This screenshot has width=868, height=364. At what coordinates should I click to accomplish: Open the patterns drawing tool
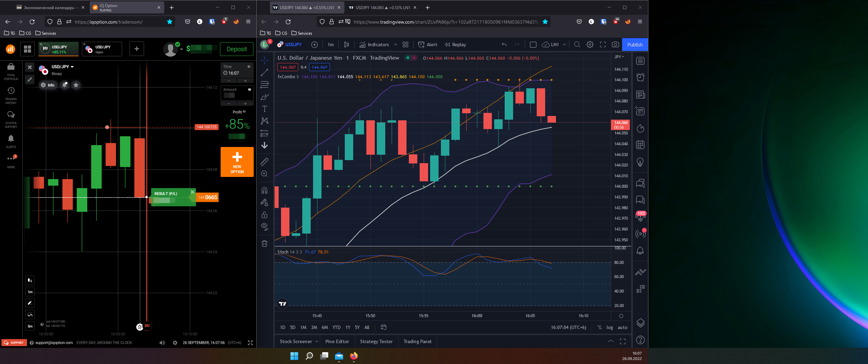coord(264,121)
